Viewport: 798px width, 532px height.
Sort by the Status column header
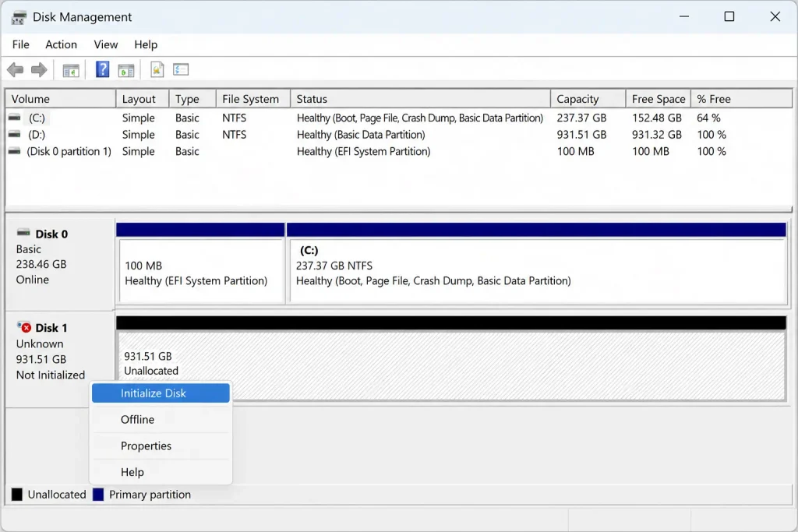(420, 99)
